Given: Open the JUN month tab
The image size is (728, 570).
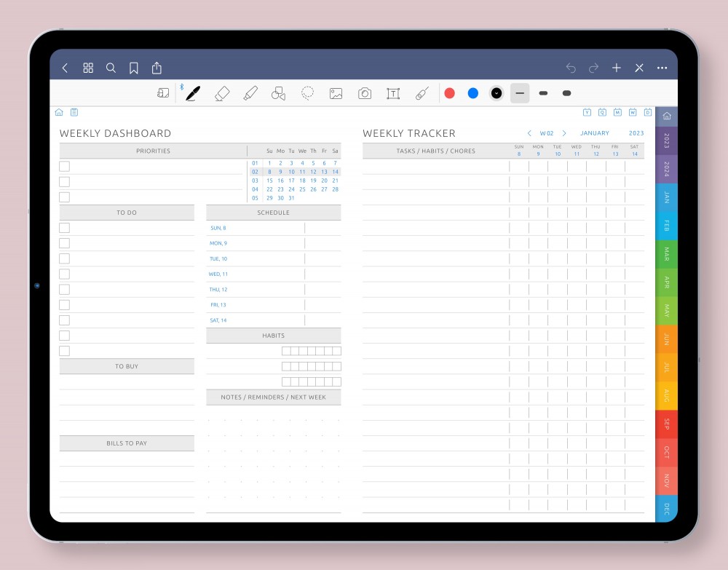Looking at the screenshot, I should tap(667, 339).
